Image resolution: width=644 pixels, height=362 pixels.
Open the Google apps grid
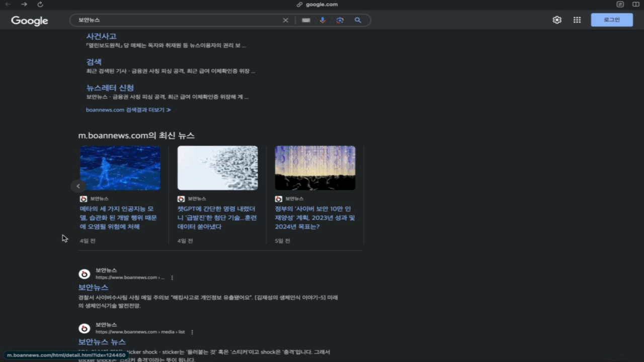click(577, 20)
